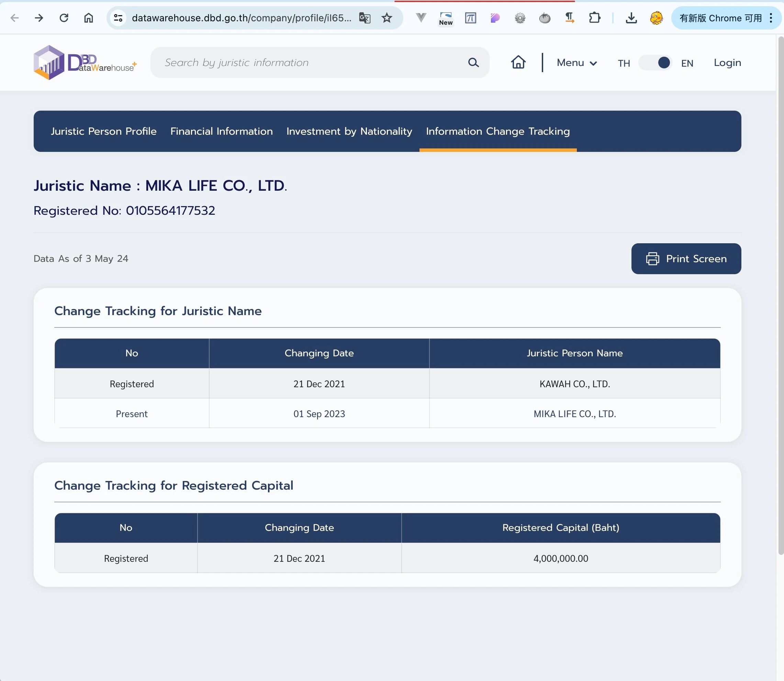Click the translate page icon
This screenshot has width=784, height=681.
tap(365, 18)
